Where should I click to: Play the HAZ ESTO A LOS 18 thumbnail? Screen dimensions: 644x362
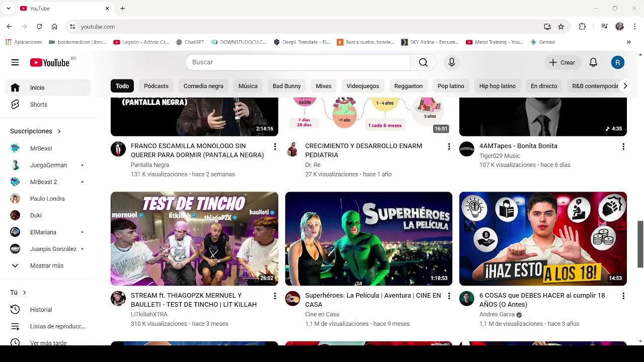click(543, 239)
